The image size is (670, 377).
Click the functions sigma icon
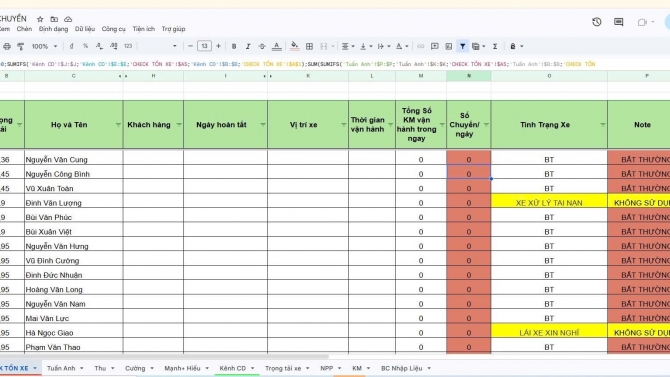(495, 46)
